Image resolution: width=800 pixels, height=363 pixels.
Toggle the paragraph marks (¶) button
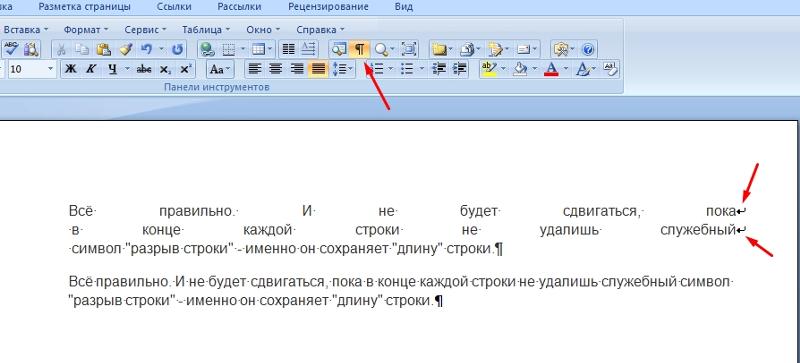coord(360,49)
